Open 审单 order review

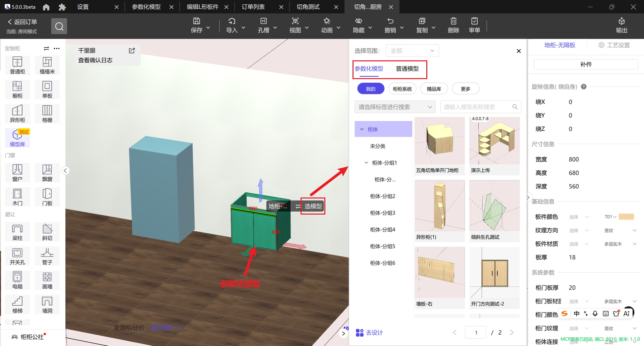click(x=474, y=25)
